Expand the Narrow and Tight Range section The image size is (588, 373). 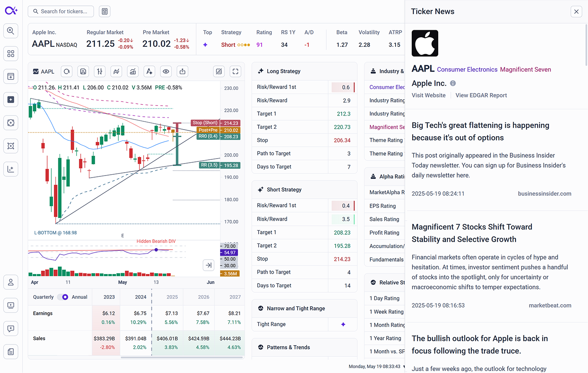tap(304, 308)
